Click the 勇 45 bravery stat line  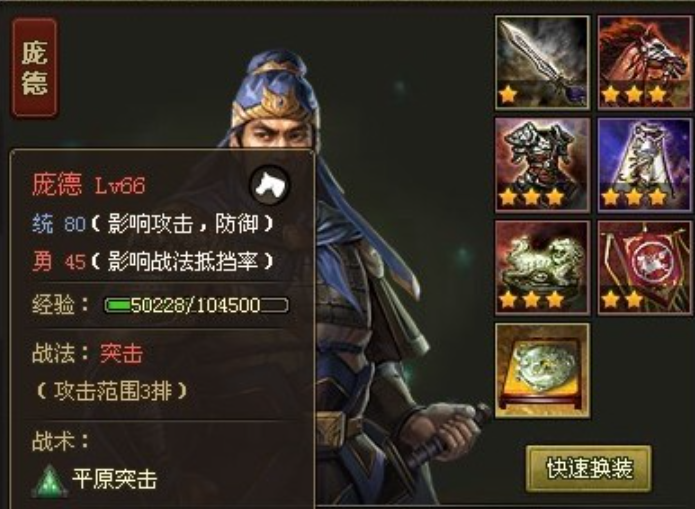click(153, 262)
